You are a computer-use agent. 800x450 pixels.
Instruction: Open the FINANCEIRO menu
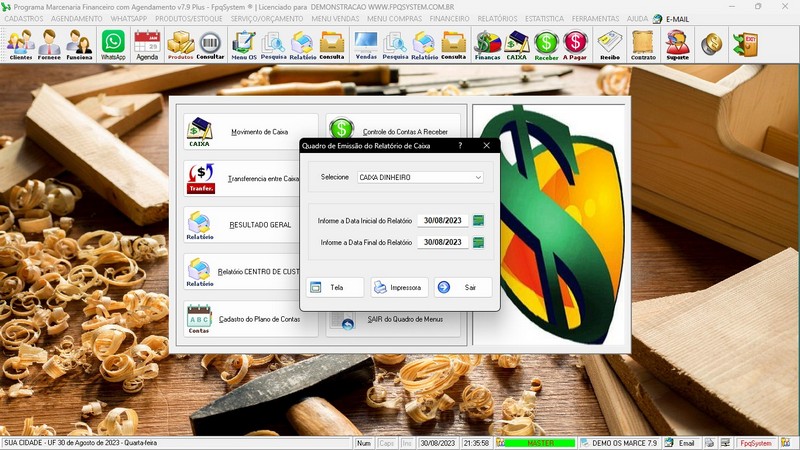(x=449, y=18)
